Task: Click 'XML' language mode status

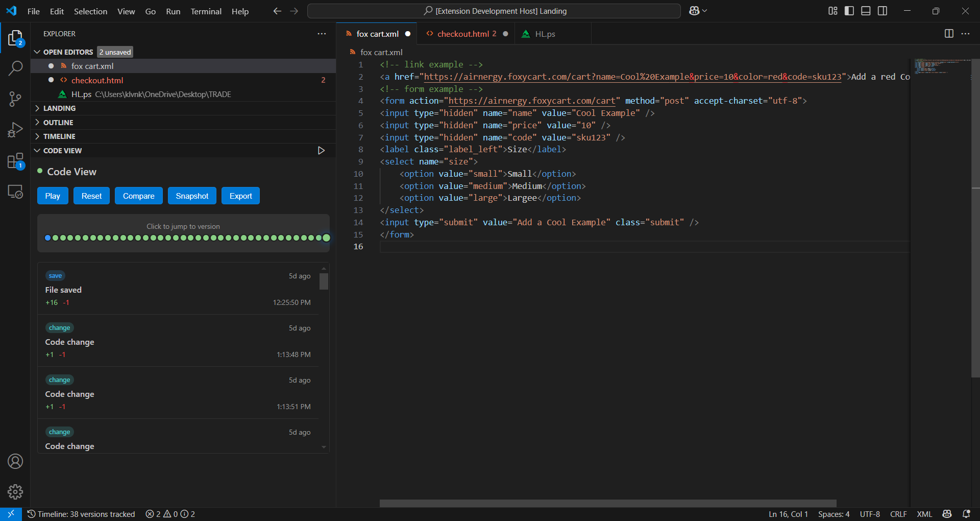Action: [x=924, y=514]
